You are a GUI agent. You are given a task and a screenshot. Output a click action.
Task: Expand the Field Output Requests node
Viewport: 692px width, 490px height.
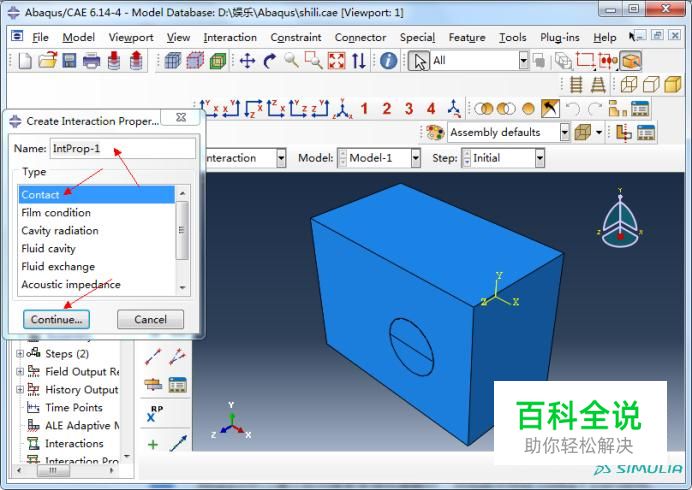19,372
